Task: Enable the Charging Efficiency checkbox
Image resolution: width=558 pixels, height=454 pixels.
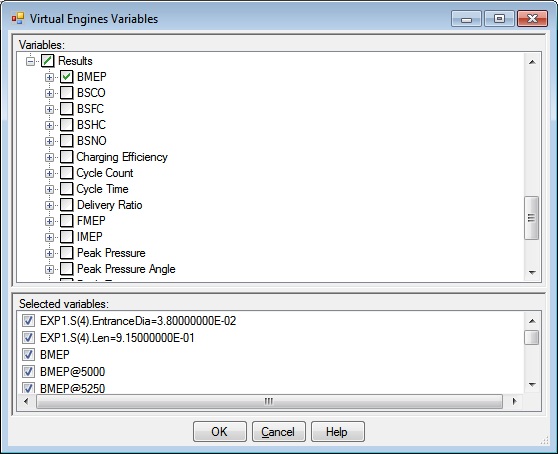Action: coord(67,157)
